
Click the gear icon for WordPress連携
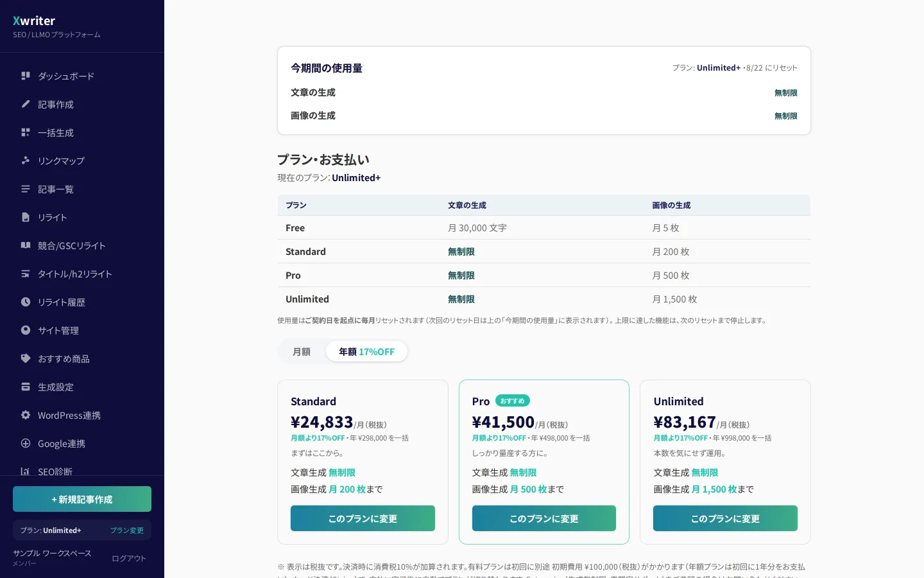(x=26, y=415)
